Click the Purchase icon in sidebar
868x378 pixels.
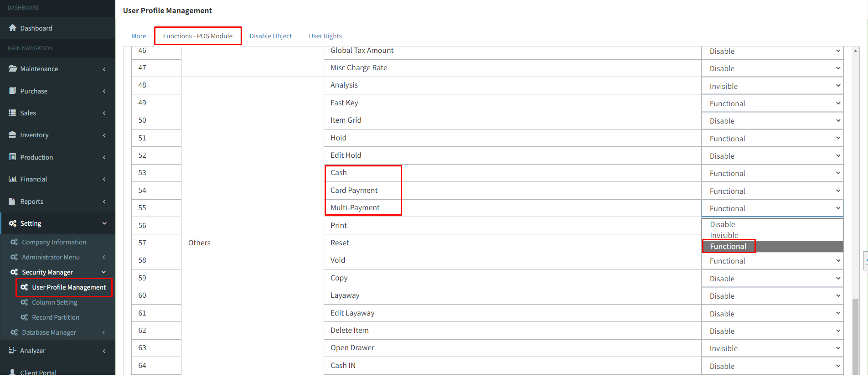pyautogui.click(x=12, y=91)
